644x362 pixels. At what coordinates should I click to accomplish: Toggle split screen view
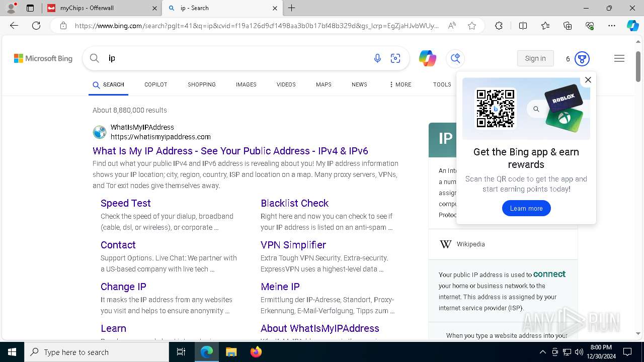(x=523, y=26)
